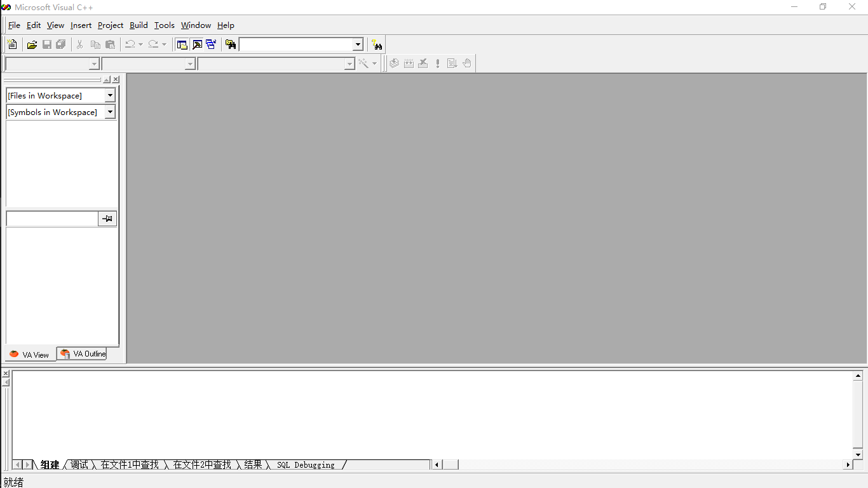868x488 pixels.
Task: Open the File menu
Action: tap(14, 25)
